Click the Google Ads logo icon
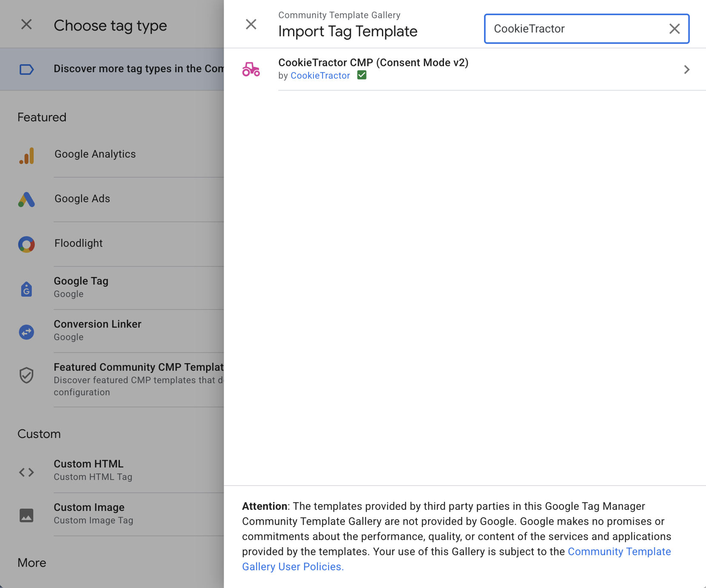This screenshot has width=706, height=588. click(26, 199)
